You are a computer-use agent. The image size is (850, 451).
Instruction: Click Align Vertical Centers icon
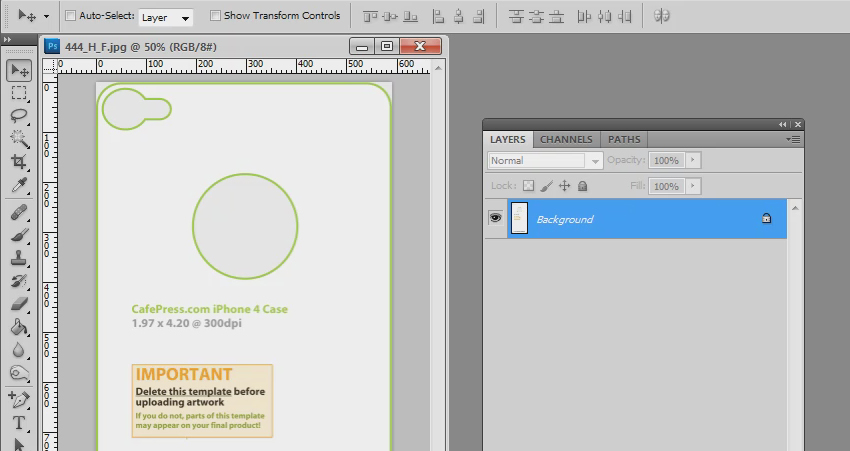[390, 16]
